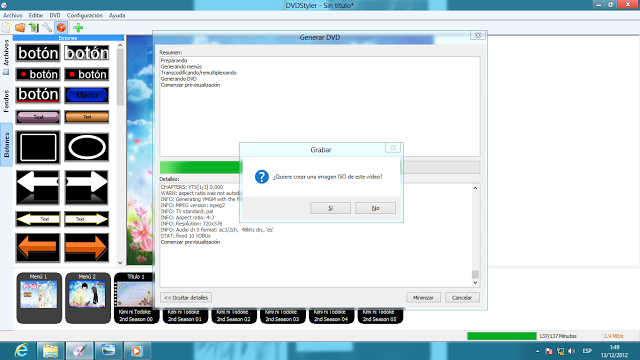This screenshot has height=360, width=640.
Task: Select the outlined 'botón' button style
Action: click(87, 53)
